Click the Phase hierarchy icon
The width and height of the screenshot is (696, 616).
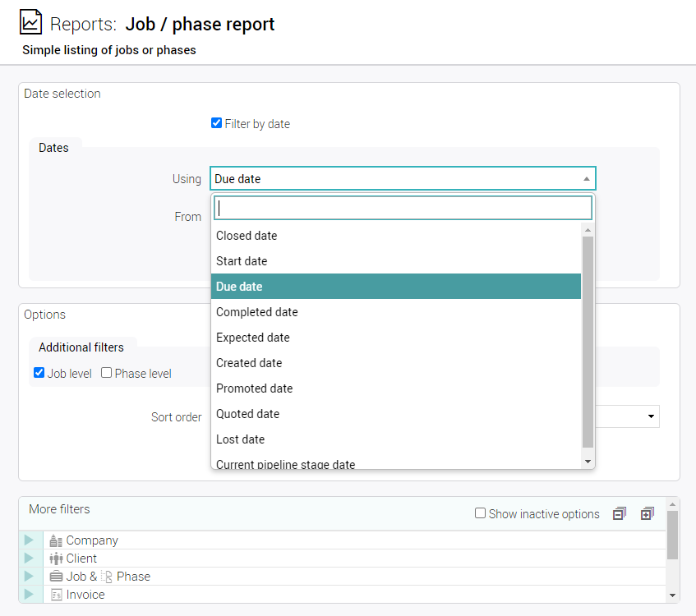106,577
